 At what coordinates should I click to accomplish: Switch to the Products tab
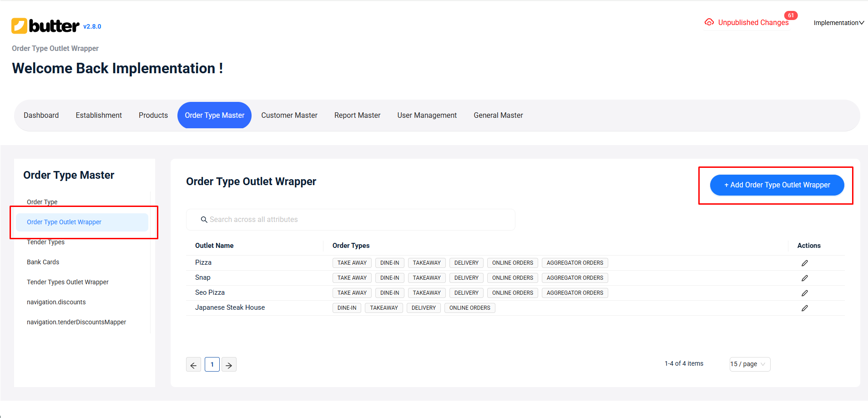[153, 116]
